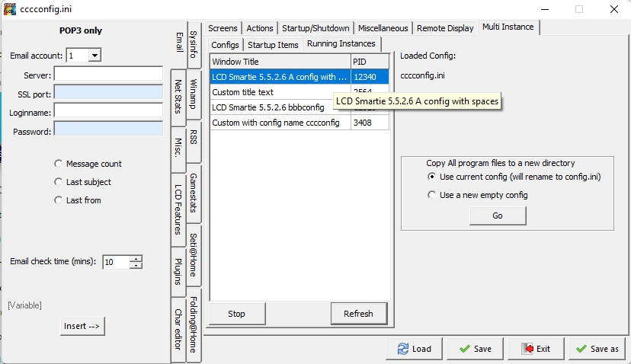This screenshot has height=364, width=631.
Task: Close the cccconfig.ini window
Action: click(613, 9)
